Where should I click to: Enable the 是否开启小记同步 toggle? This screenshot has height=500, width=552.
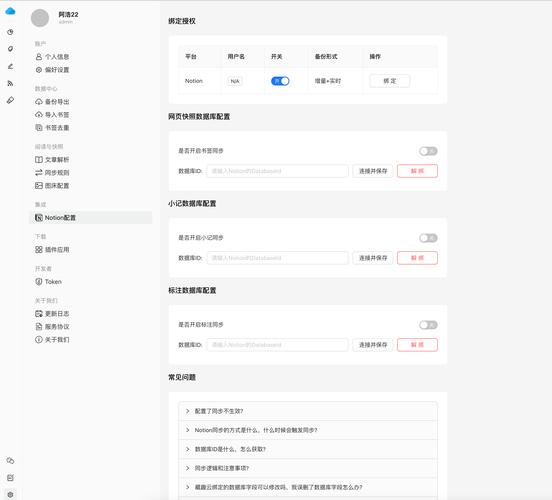(428, 238)
